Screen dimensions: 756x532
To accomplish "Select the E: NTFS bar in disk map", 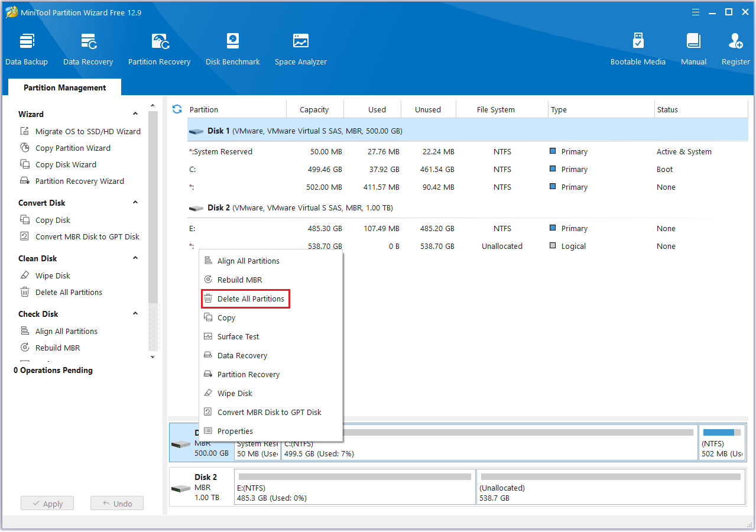I will 355,487.
